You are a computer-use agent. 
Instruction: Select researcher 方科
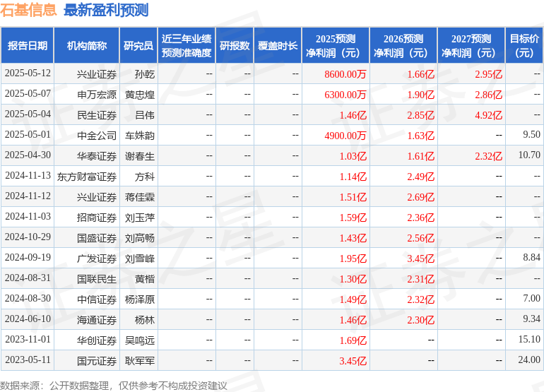(145, 177)
